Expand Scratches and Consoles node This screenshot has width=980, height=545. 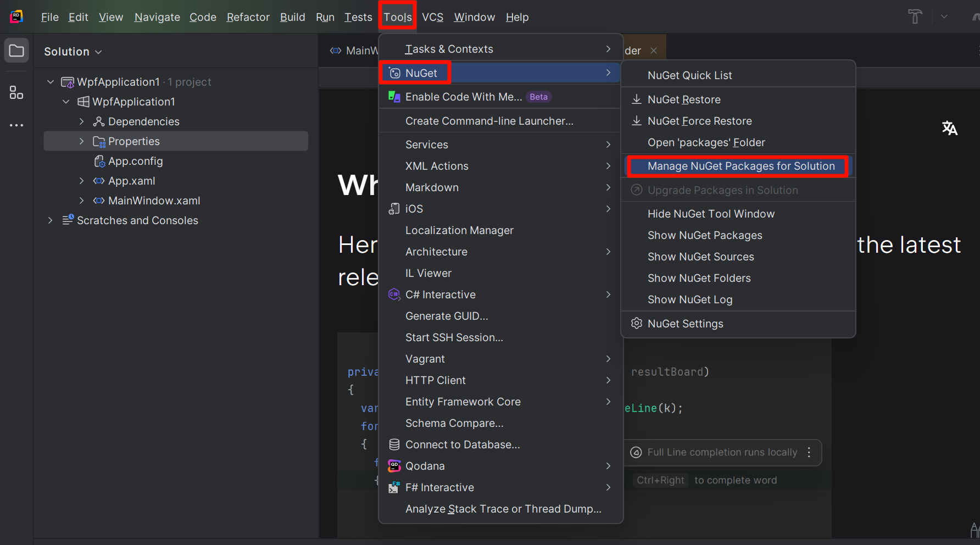click(x=51, y=220)
